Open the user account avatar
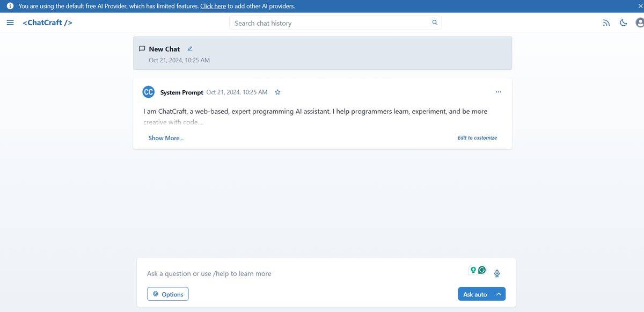 (639, 23)
